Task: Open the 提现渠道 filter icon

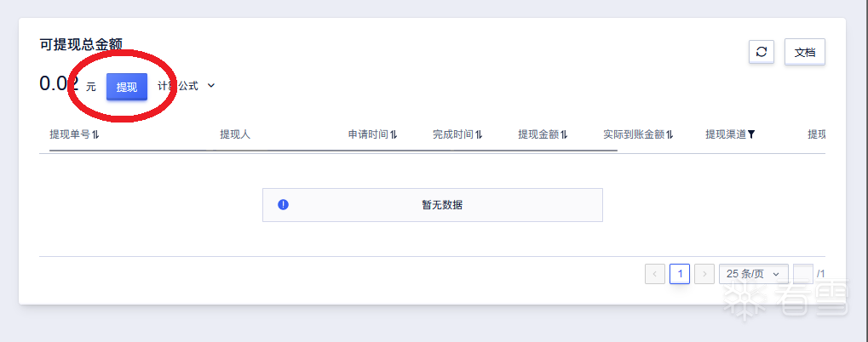Action: click(x=751, y=134)
